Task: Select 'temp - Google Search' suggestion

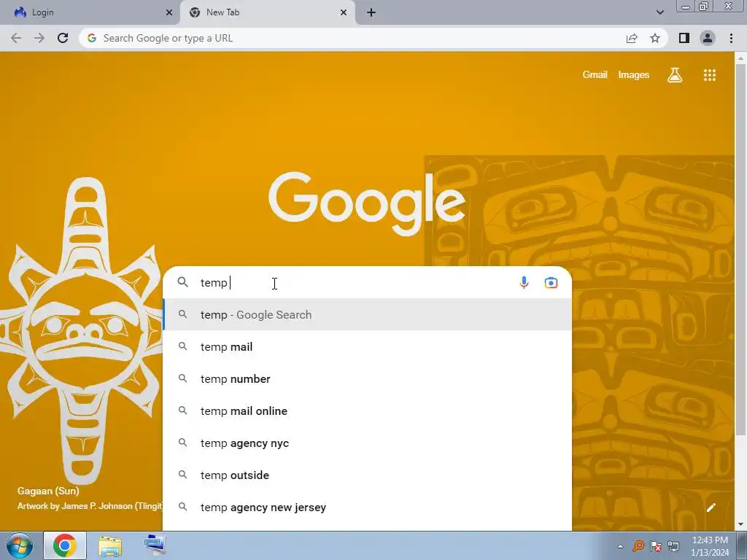Action: (x=368, y=315)
